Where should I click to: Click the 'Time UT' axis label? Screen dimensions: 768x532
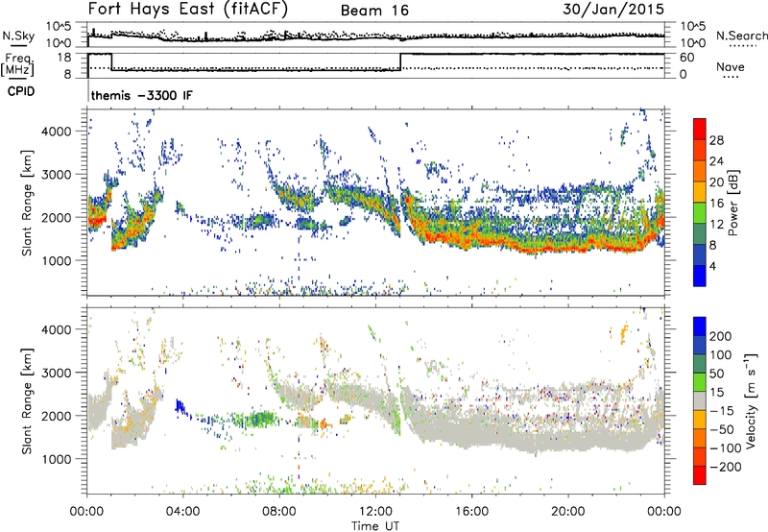pos(375,526)
